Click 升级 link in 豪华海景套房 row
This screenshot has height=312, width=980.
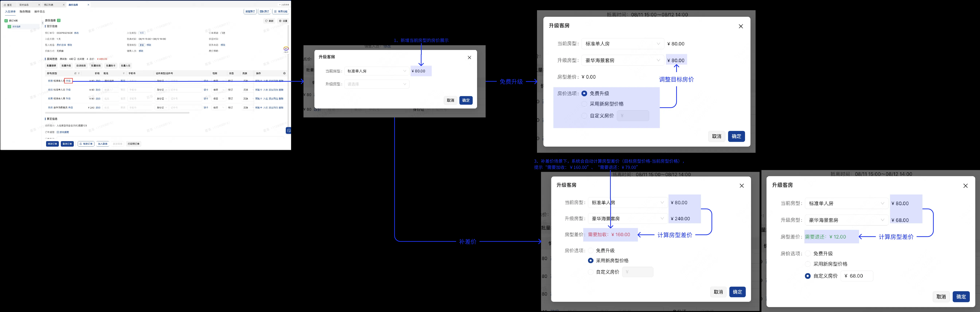(71, 108)
